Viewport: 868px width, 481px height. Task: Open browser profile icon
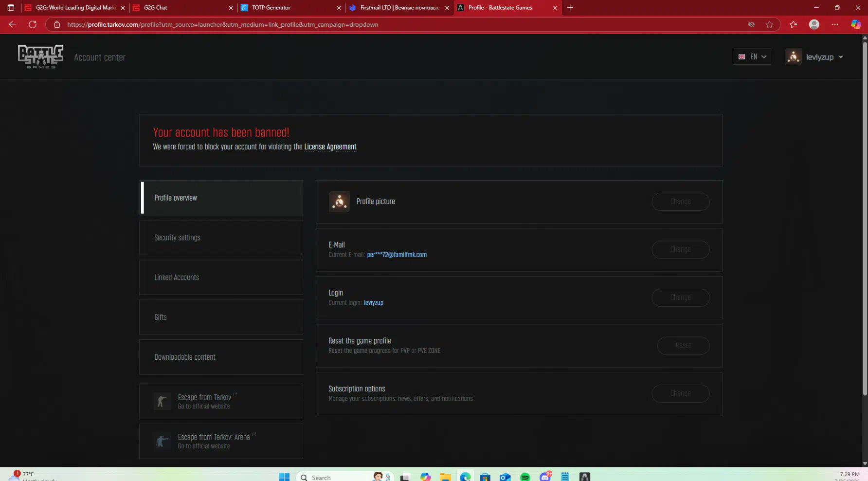pos(814,24)
